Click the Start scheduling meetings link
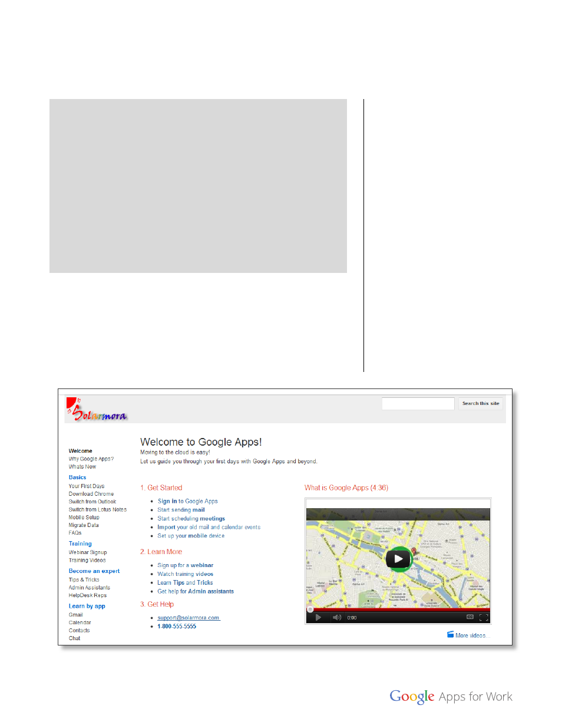Screen dimensions: 562x728 (191, 519)
